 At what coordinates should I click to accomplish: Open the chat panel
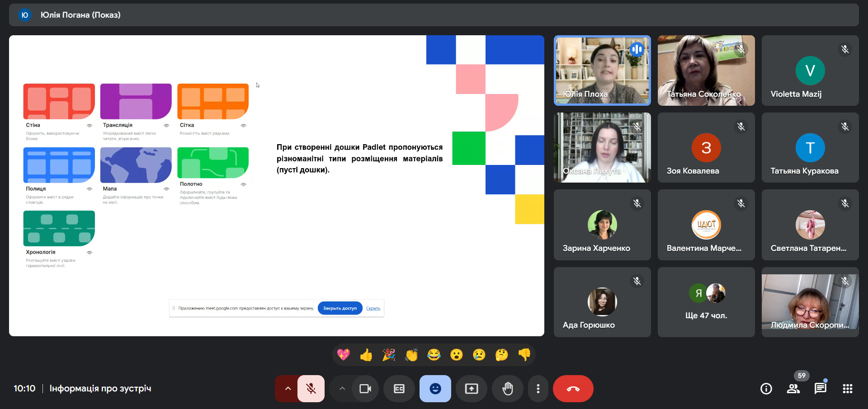click(x=821, y=389)
